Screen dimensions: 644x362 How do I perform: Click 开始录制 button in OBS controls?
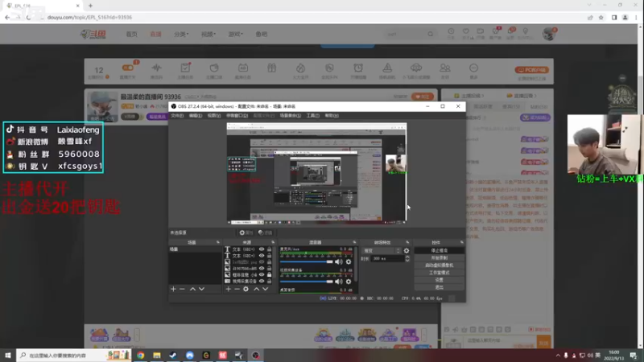pos(439,257)
